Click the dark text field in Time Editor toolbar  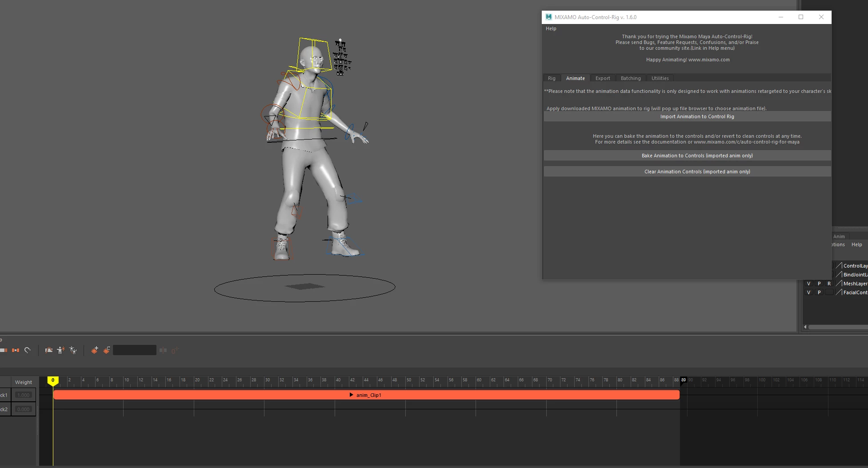[x=135, y=350]
